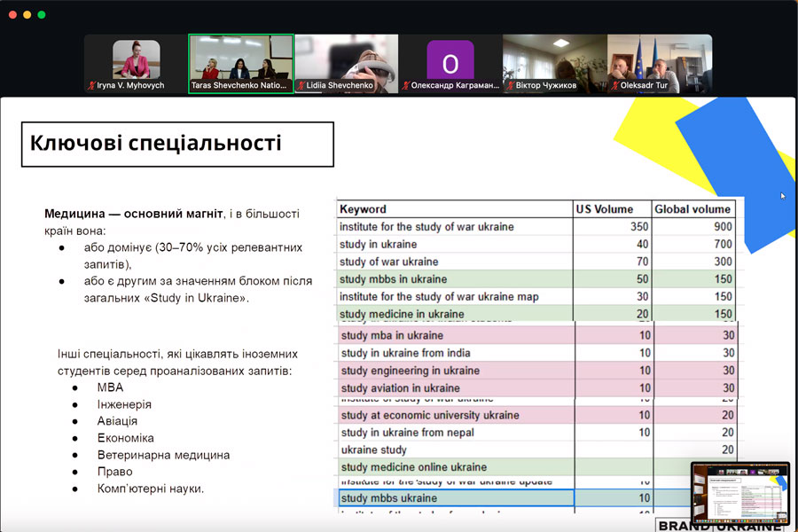Image resolution: width=798 pixels, height=532 pixels.
Task: Select the 'study in ukraine from india' cell
Action: pos(457,353)
